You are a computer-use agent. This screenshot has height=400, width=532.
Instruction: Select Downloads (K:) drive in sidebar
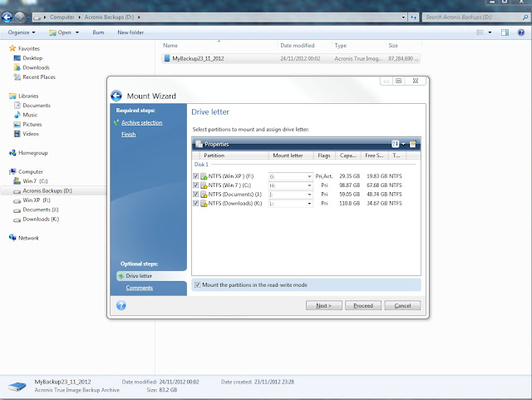41,219
